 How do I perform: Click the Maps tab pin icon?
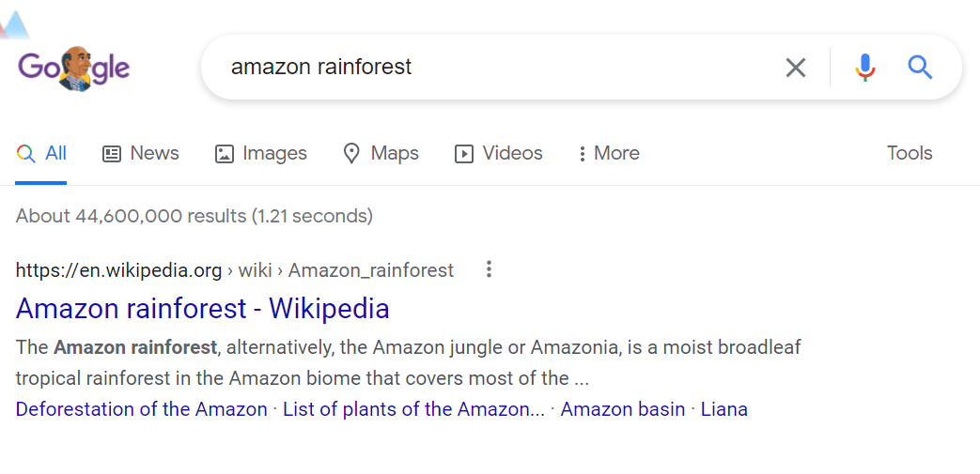(351, 154)
